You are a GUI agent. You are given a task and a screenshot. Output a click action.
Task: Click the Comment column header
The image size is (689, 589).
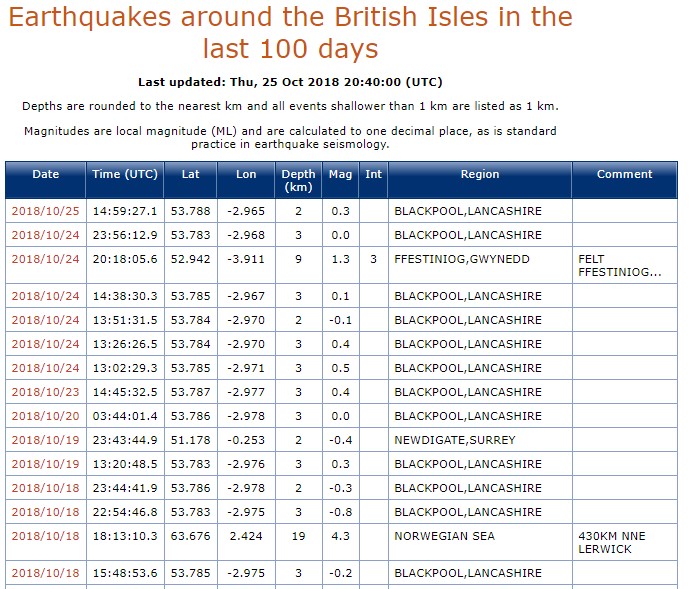pyautogui.click(x=625, y=174)
